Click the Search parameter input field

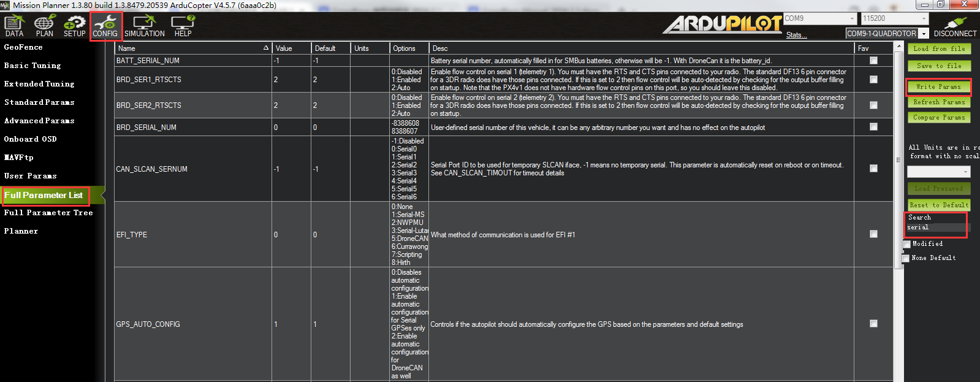[936, 227]
